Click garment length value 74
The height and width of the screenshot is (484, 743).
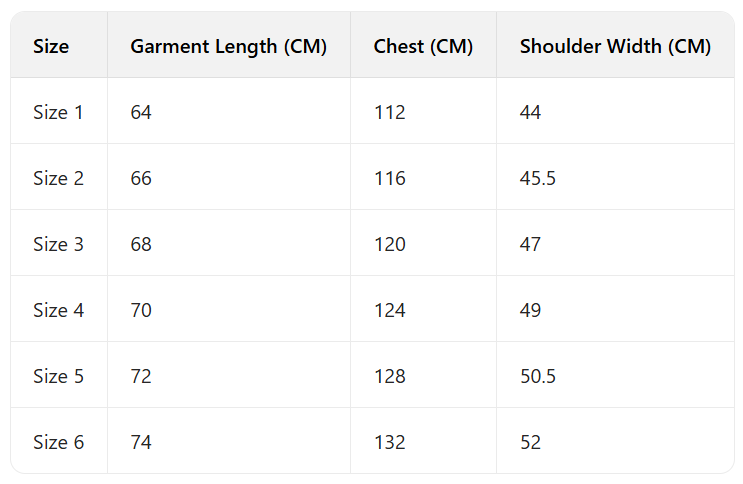tap(141, 442)
